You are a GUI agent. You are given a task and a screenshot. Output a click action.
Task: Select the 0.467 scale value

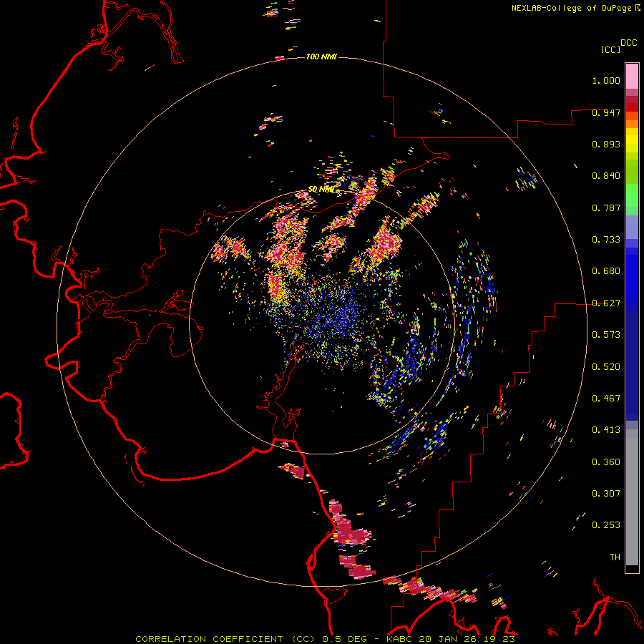click(606, 399)
